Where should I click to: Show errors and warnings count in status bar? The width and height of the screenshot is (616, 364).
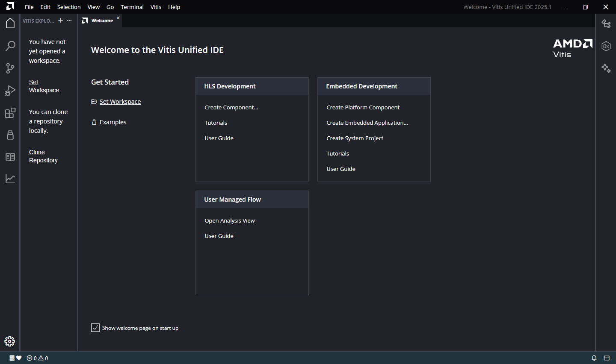[x=38, y=358]
